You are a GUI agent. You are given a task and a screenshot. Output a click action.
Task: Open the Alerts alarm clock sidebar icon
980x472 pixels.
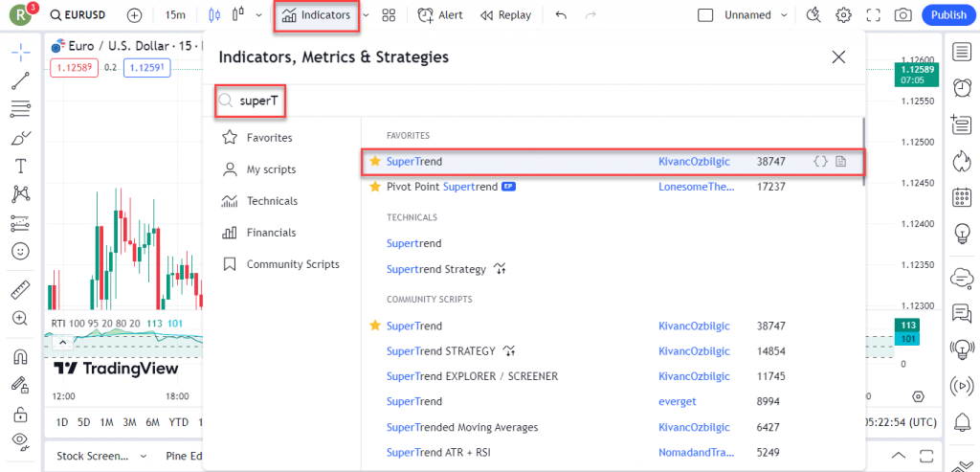[x=961, y=87]
